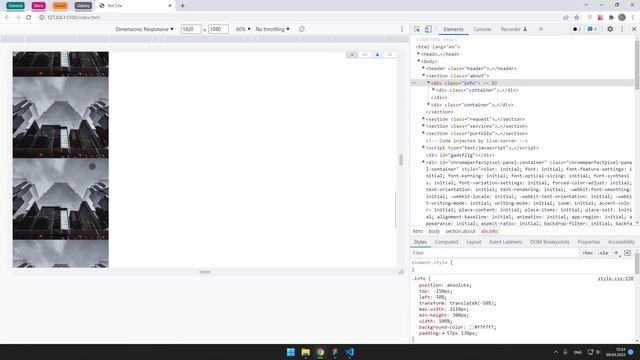Open the Dimensions: Responsive dropdown
Viewport: 640px width, 360px height.
point(144,29)
